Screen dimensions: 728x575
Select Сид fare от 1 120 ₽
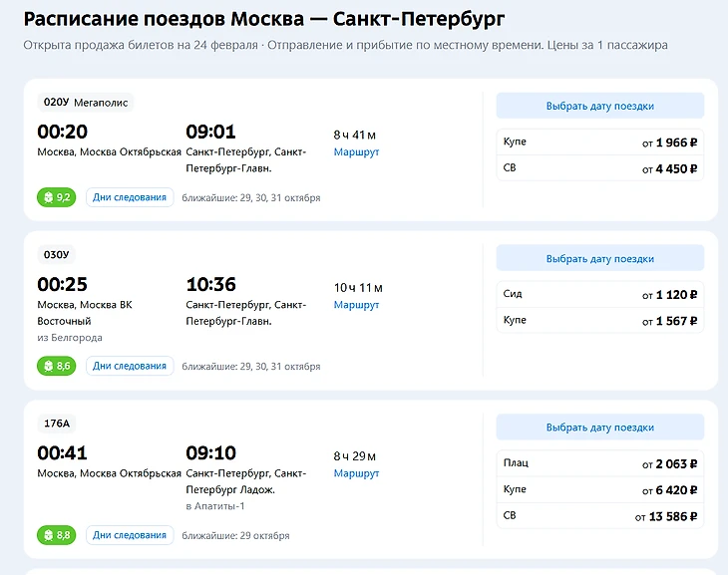600,294
